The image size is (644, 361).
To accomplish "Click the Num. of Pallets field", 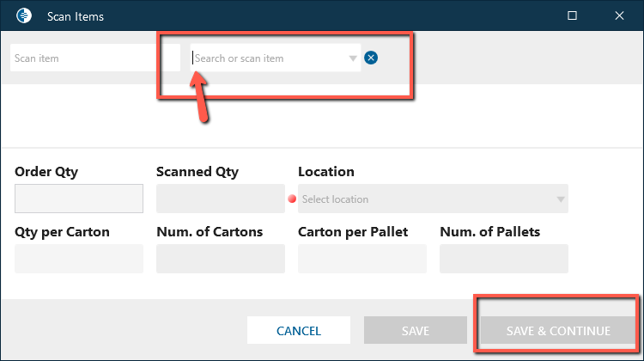I will tap(503, 259).
